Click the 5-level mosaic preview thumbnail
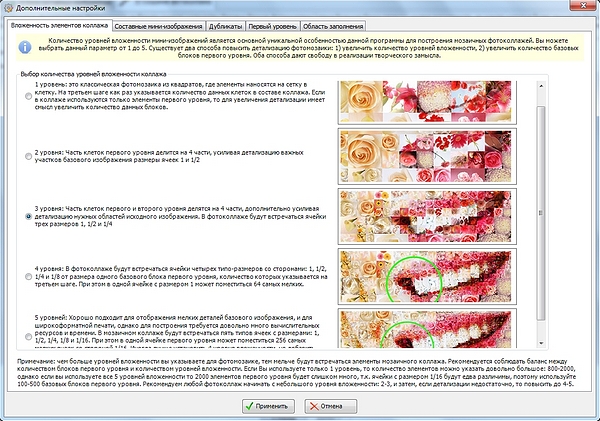 427,328
